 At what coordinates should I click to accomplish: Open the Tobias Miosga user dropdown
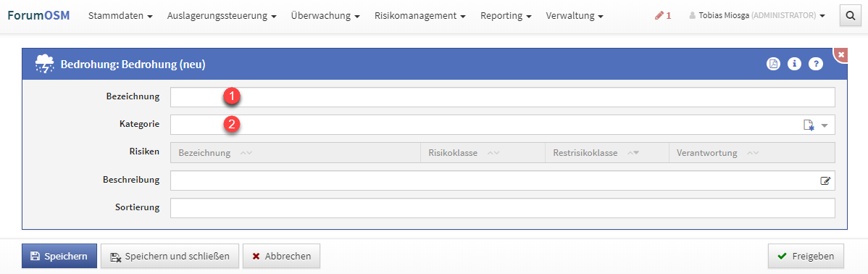(x=756, y=16)
